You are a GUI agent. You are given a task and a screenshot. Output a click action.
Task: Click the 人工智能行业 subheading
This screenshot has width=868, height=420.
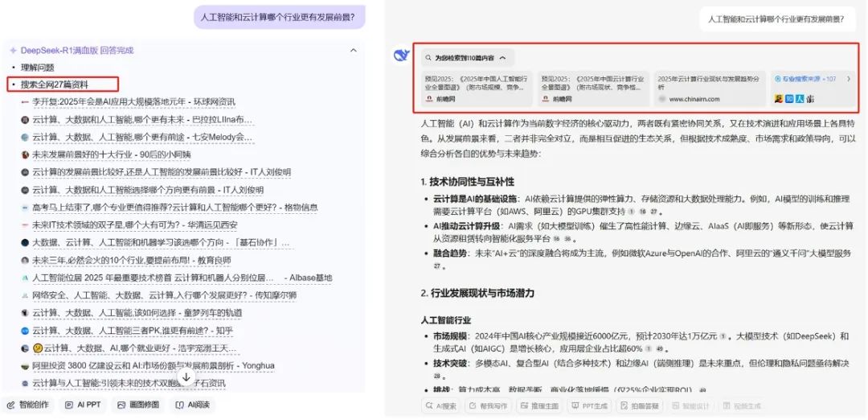[445, 320]
